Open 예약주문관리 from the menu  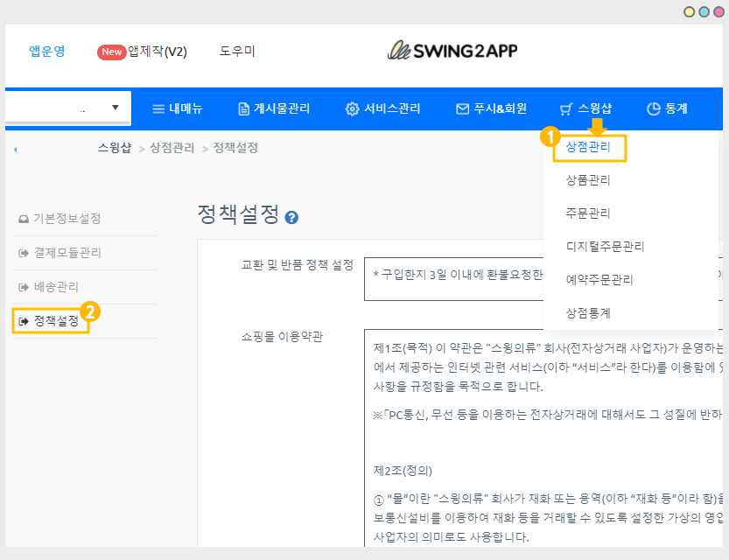coord(599,280)
